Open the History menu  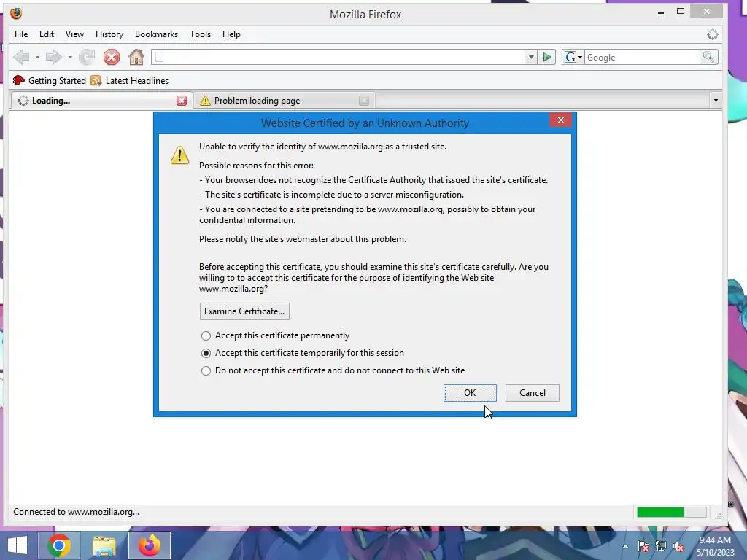[x=109, y=34]
